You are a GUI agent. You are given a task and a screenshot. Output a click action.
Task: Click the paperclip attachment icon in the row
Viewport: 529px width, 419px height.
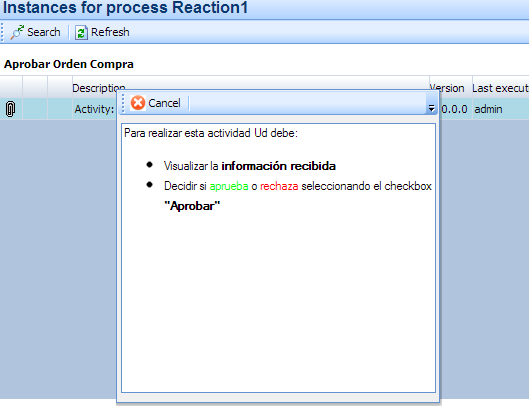pyautogui.click(x=10, y=109)
